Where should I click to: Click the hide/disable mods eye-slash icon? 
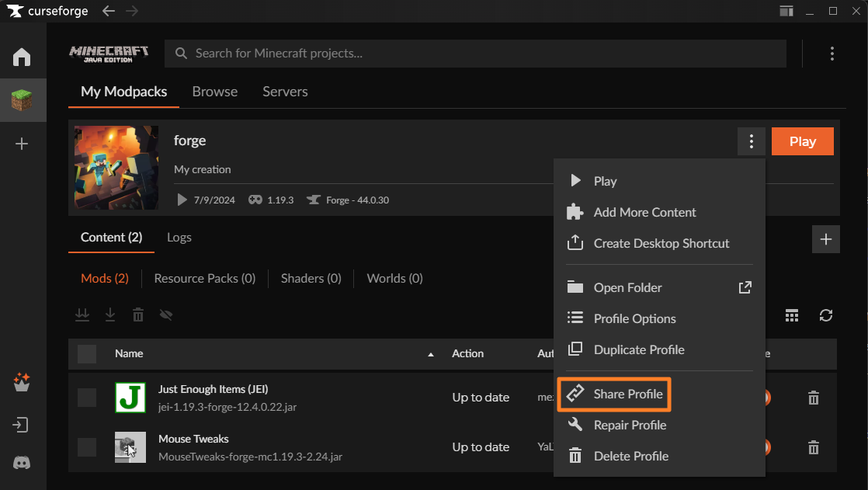click(x=166, y=315)
